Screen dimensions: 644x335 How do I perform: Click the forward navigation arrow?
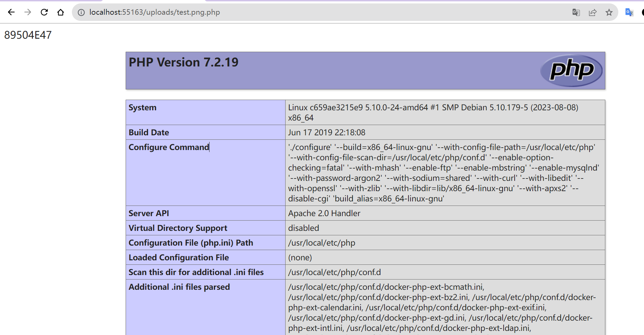pyautogui.click(x=28, y=12)
